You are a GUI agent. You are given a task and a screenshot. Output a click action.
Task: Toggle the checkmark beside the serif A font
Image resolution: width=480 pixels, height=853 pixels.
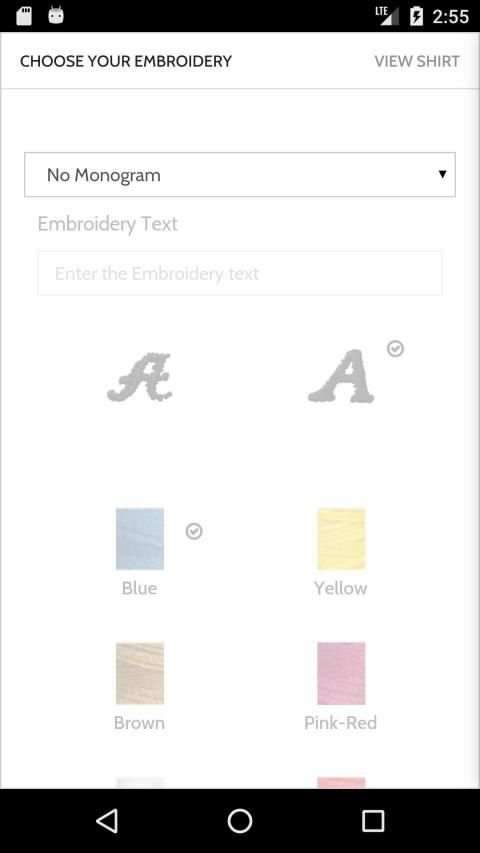pyautogui.click(x=396, y=348)
